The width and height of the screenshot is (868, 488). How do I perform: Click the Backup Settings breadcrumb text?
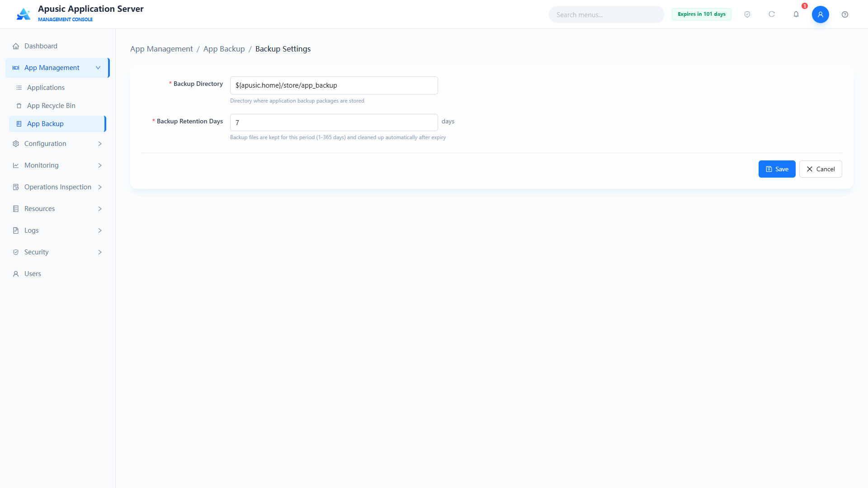click(x=283, y=49)
